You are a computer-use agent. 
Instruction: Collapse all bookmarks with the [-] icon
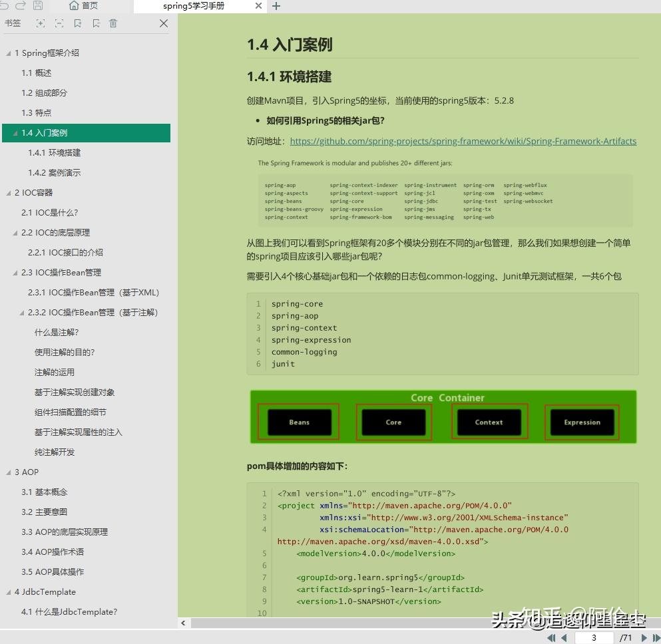[x=59, y=23]
